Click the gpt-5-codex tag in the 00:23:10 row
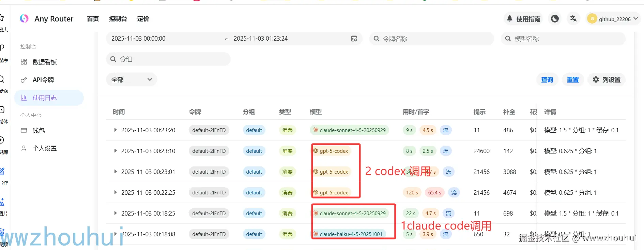 coord(331,151)
